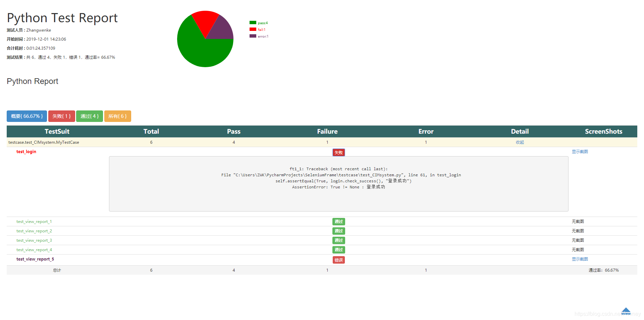Click the purple error:1 legend swatch
This screenshot has height=320, width=644.
[x=253, y=36]
